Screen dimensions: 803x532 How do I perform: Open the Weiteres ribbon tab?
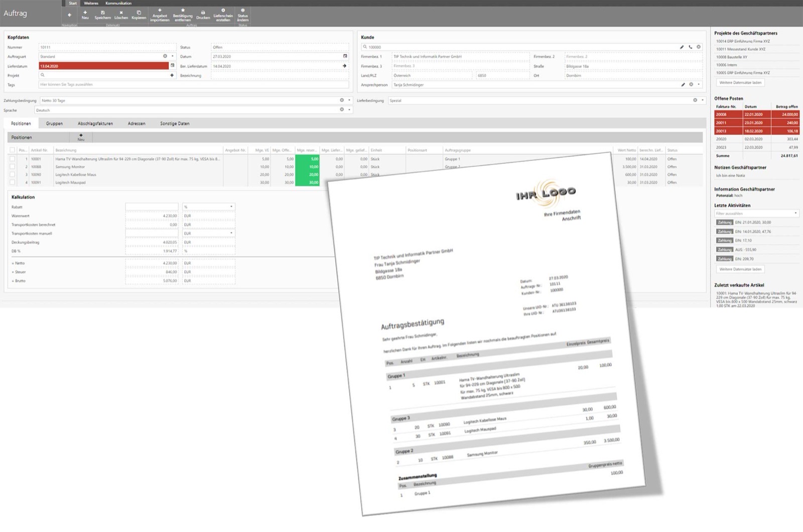point(91,3)
